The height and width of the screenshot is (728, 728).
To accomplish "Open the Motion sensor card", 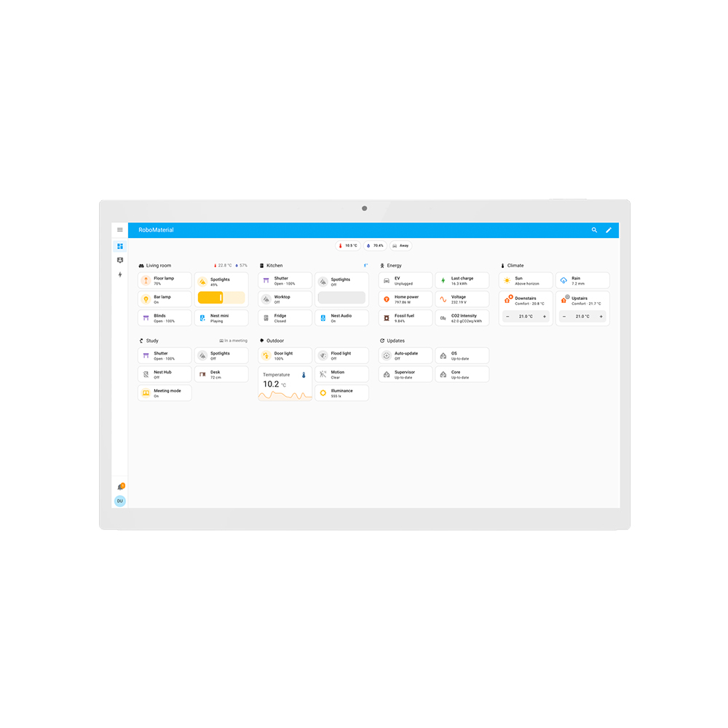I will tap(341, 374).
